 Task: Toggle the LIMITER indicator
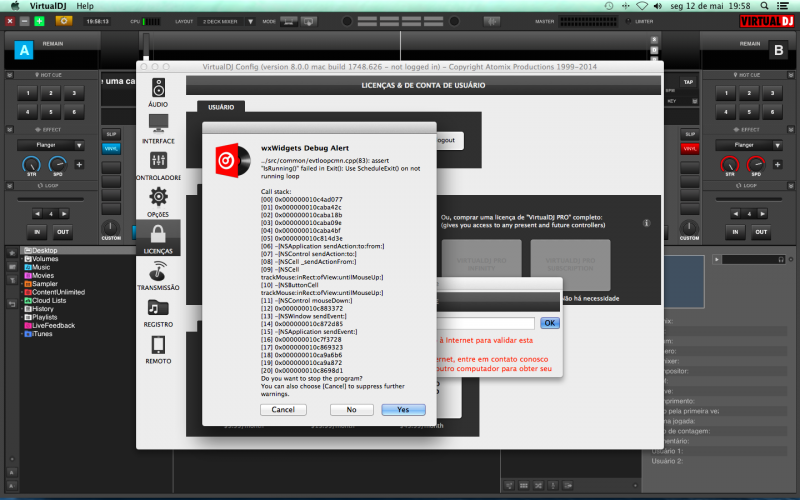(628, 21)
